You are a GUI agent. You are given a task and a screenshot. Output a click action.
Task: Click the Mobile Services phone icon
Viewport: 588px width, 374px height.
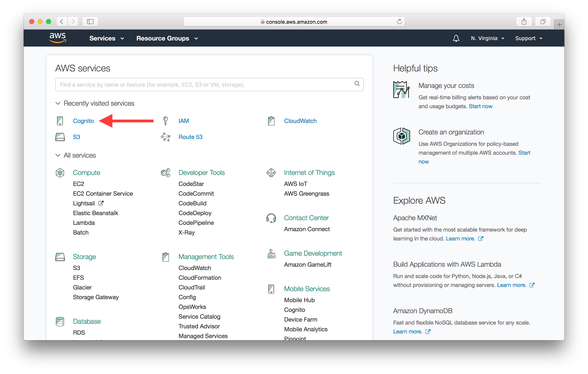(x=271, y=289)
